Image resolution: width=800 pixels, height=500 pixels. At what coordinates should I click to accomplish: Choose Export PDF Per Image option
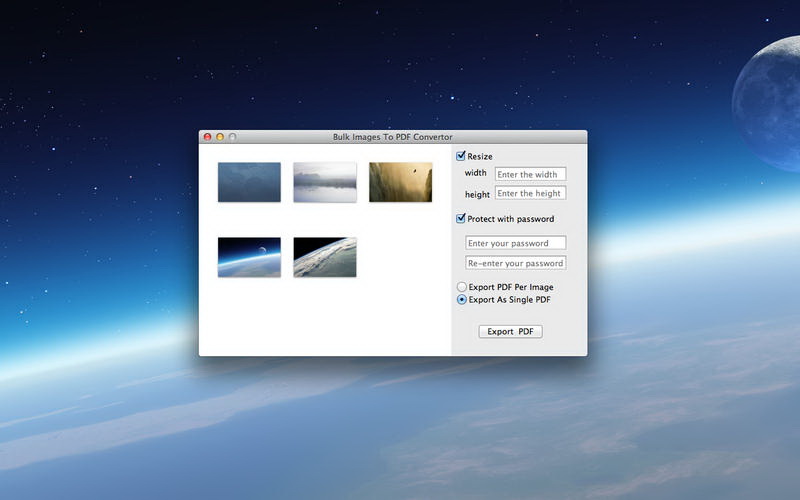tap(461, 287)
